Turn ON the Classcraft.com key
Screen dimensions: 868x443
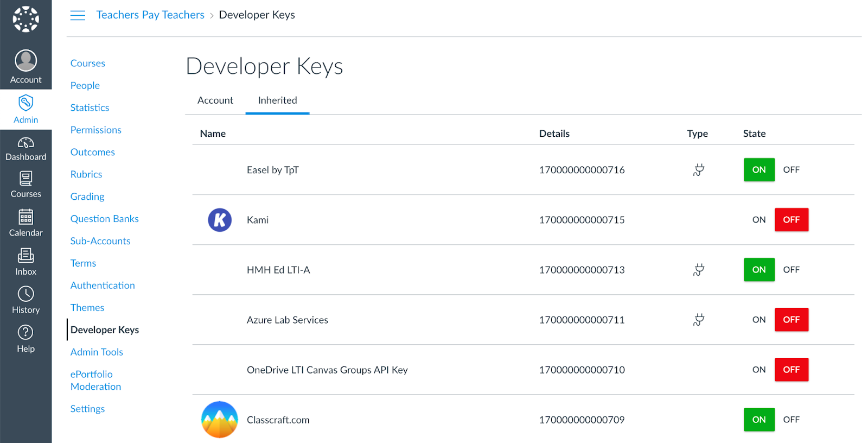pyautogui.click(x=759, y=420)
